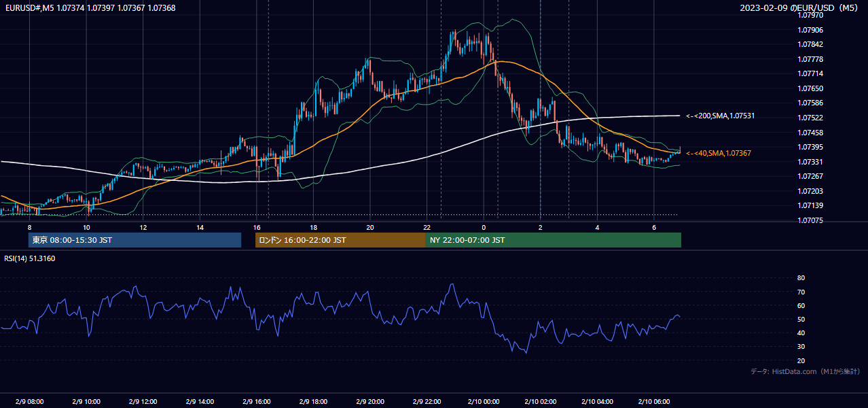This screenshot has height=408, width=868.
Task: Click hour tick 12 below the price chart
Action: point(143,227)
